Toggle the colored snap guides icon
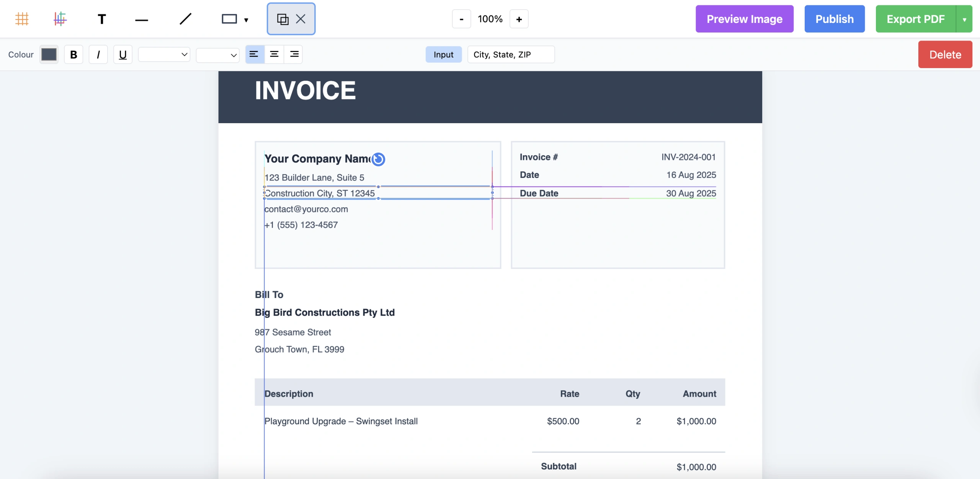Image resolution: width=980 pixels, height=479 pixels. (x=60, y=19)
